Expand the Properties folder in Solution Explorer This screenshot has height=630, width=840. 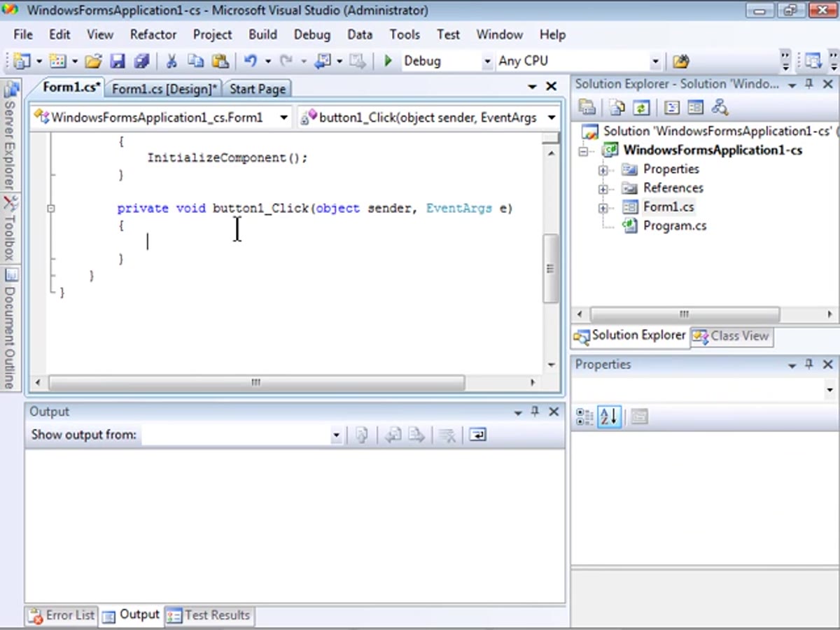[603, 170]
